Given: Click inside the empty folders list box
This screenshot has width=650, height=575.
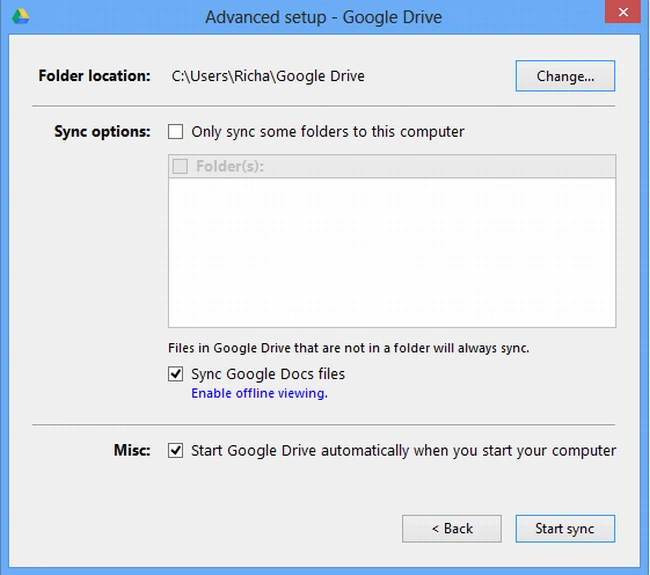Looking at the screenshot, I should pyautogui.click(x=392, y=252).
